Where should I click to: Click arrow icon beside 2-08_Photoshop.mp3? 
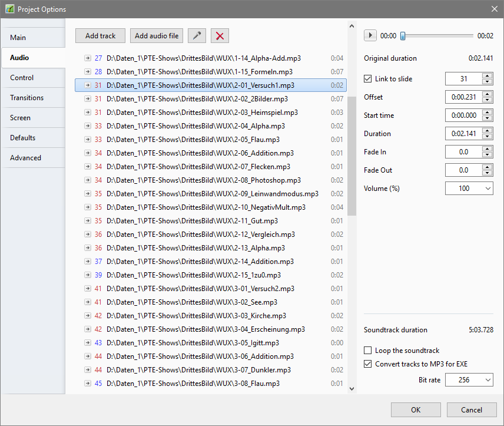point(88,180)
